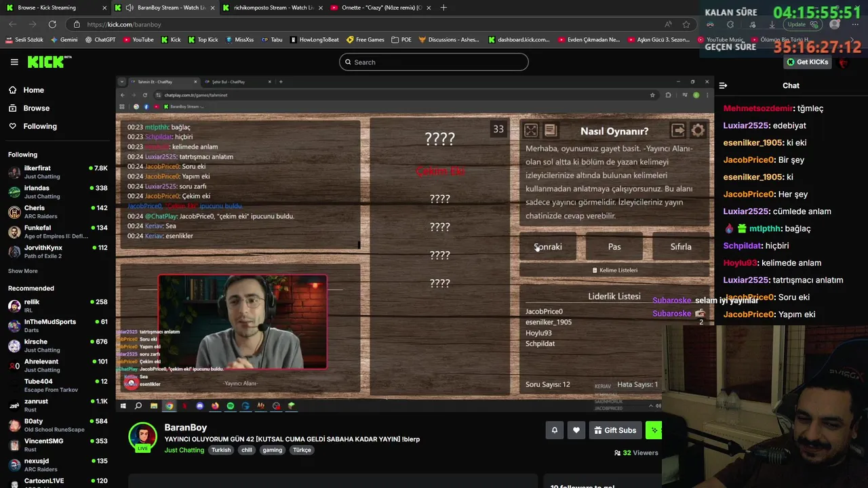Open JorvithKynx channel

[58, 251]
